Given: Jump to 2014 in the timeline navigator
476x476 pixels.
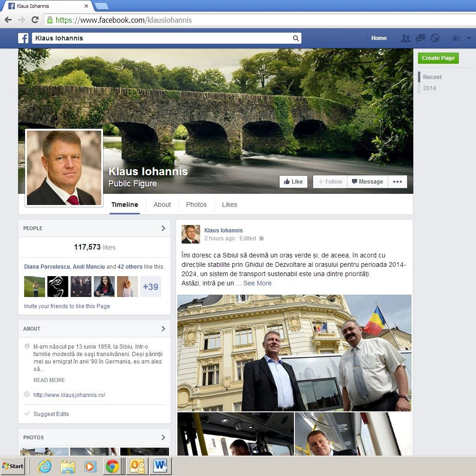Looking at the screenshot, I should point(429,88).
